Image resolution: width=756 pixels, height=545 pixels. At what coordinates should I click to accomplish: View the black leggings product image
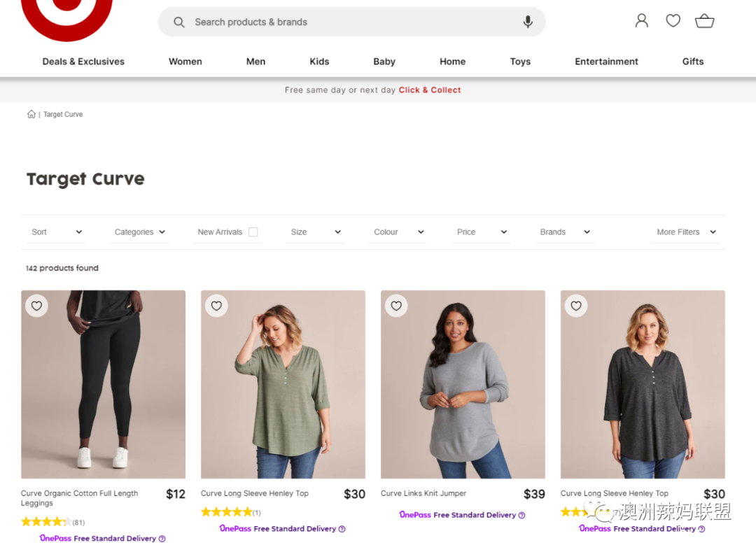103,385
